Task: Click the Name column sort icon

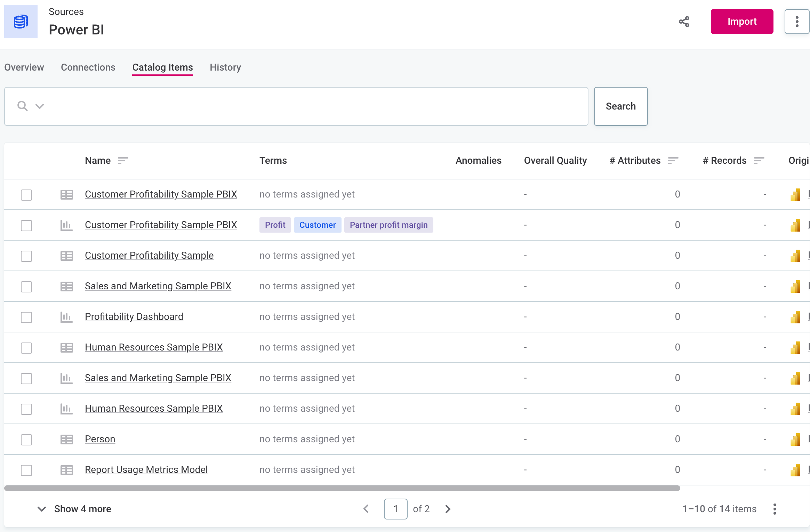Action: 123,161
